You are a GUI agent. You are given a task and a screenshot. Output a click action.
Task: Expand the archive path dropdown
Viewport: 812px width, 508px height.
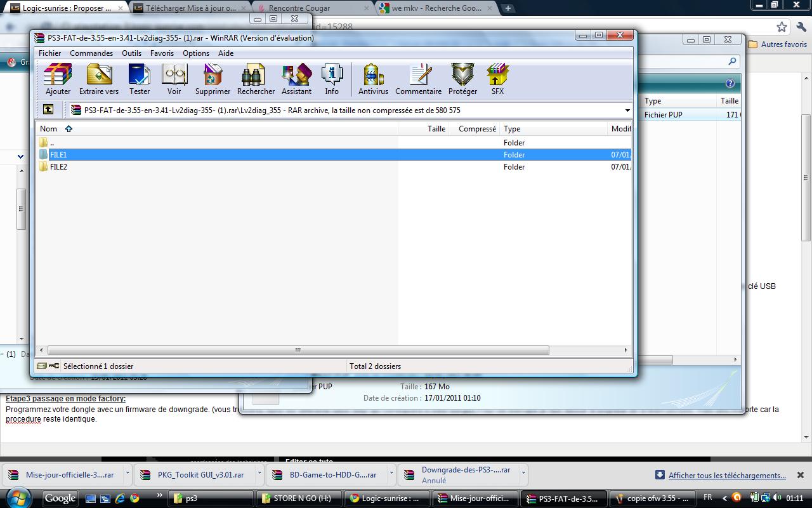[x=627, y=110]
